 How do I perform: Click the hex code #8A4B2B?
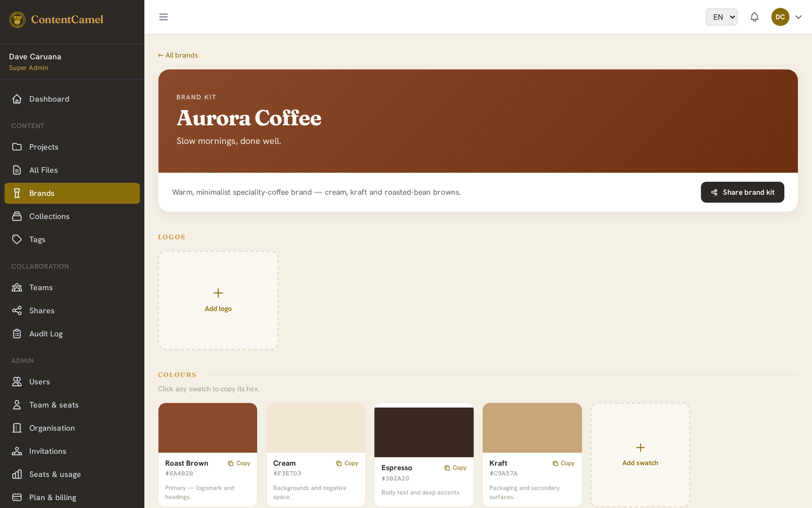[179, 474]
